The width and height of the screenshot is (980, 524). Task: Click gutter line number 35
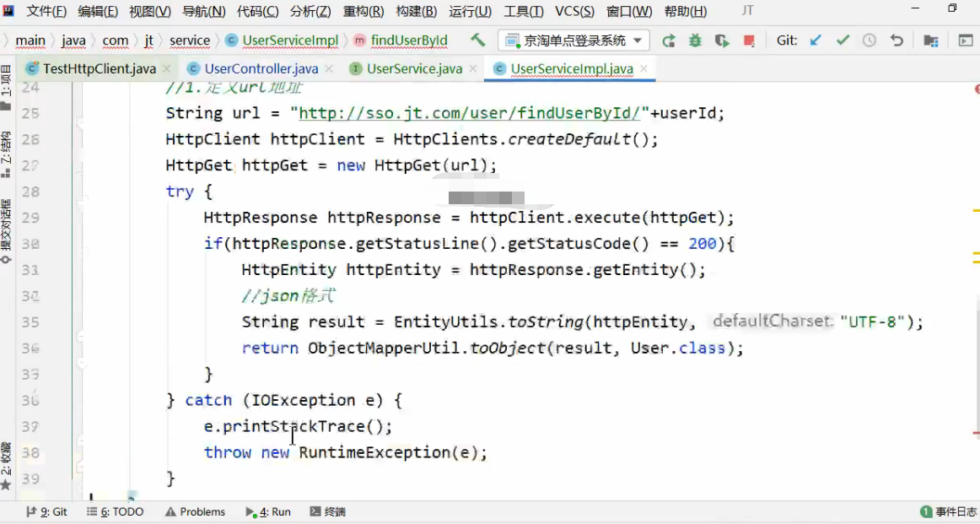click(30, 322)
